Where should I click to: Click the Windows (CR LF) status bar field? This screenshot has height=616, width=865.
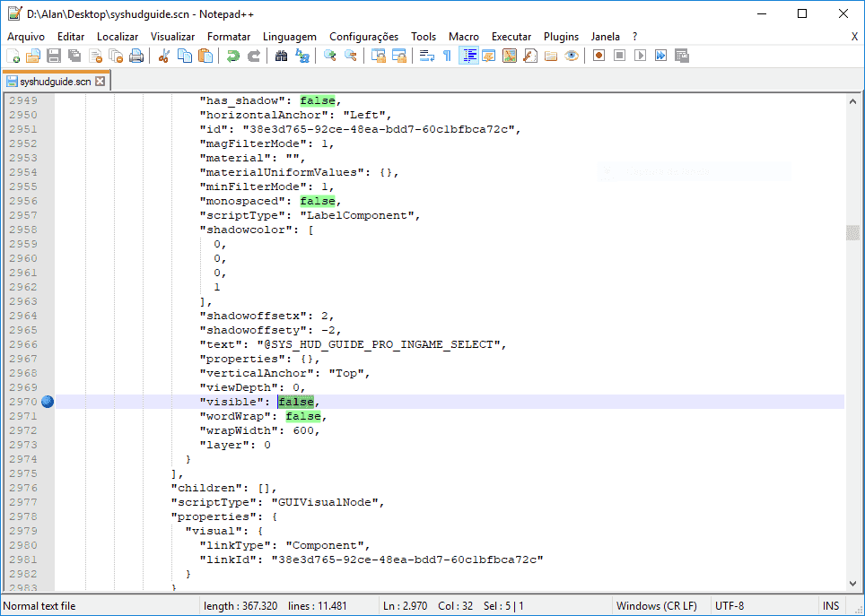tap(657, 605)
